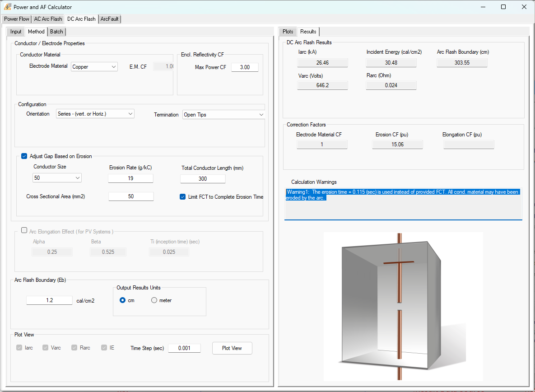Edit the Erosion Rate value field

130,178
